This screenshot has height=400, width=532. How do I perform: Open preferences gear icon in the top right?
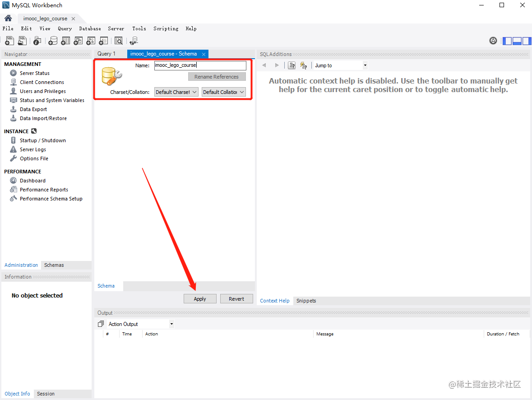click(493, 41)
